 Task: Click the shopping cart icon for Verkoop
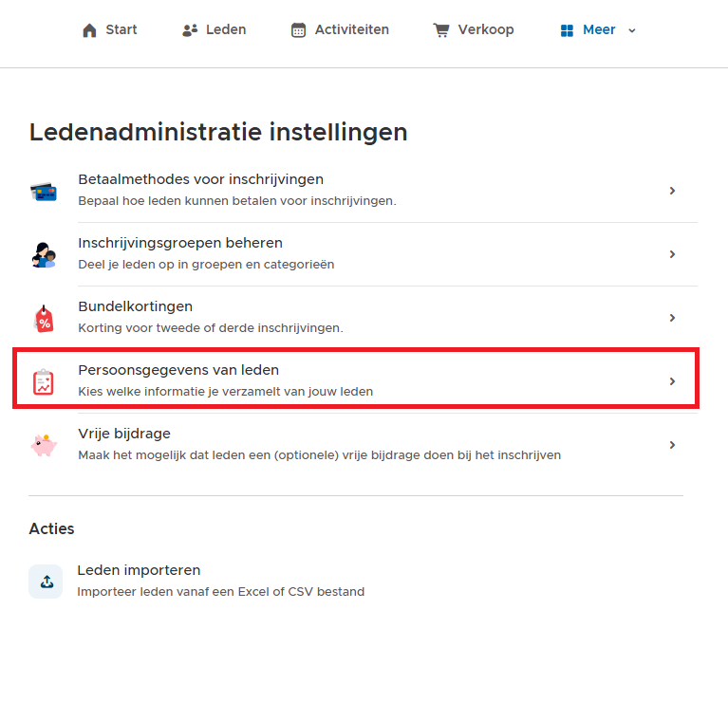(x=441, y=30)
